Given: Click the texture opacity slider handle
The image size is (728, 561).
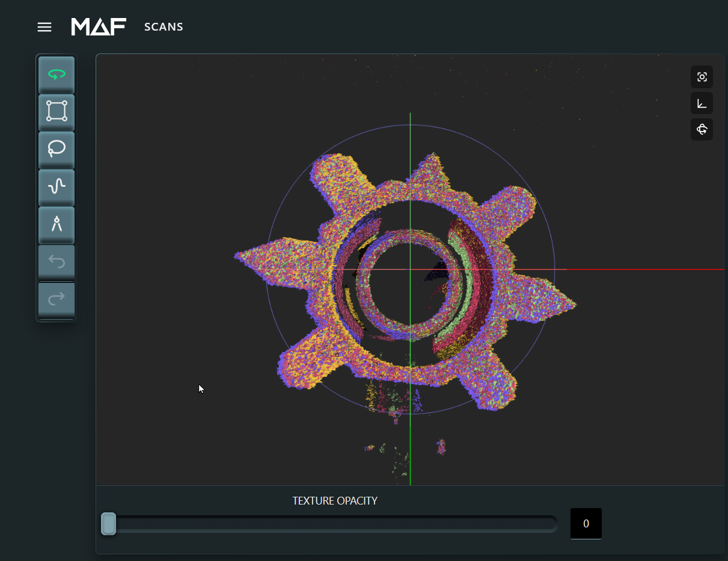Looking at the screenshot, I should 108,523.
